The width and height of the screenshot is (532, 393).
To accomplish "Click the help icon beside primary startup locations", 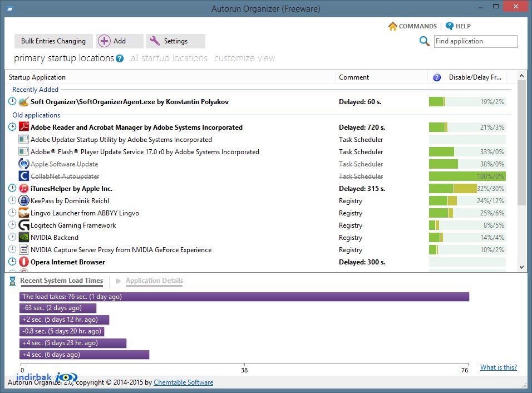I will coord(120,58).
